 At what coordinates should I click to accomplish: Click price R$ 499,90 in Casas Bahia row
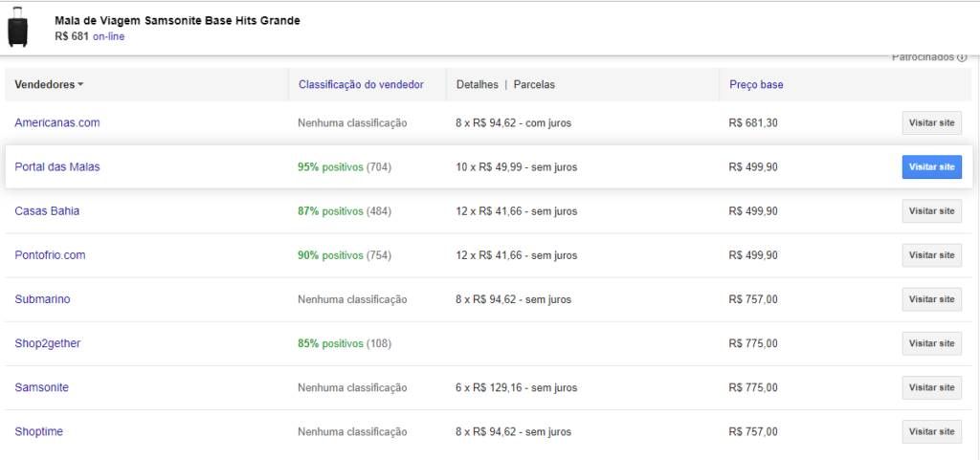coord(753,211)
